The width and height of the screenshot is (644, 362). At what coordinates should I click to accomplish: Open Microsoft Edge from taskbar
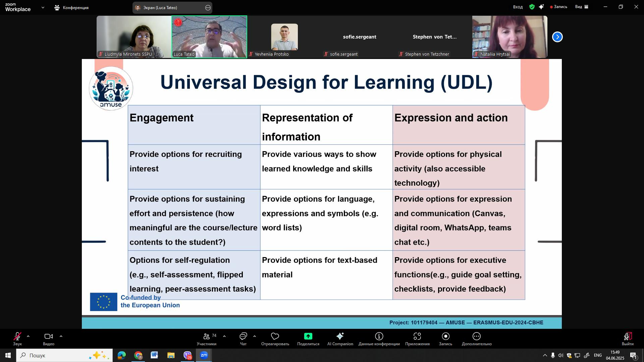click(x=121, y=355)
